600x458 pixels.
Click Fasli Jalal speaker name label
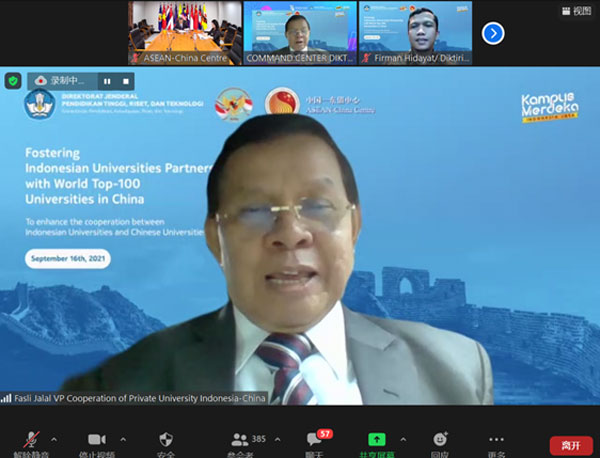click(140, 398)
